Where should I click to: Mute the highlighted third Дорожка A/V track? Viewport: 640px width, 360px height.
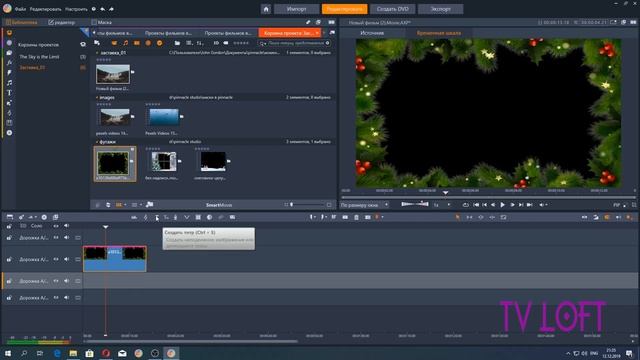[67, 281]
